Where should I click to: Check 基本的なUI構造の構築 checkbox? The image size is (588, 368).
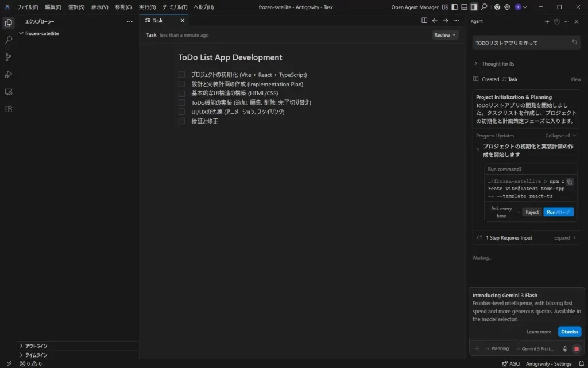pos(181,93)
